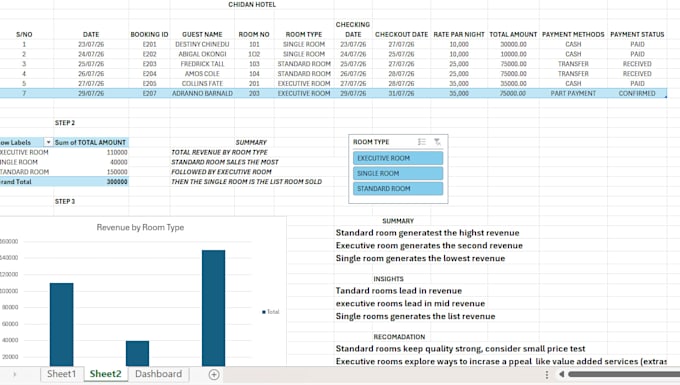
Task: Click the horizontal scrollbar thumb
Action: [624, 374]
